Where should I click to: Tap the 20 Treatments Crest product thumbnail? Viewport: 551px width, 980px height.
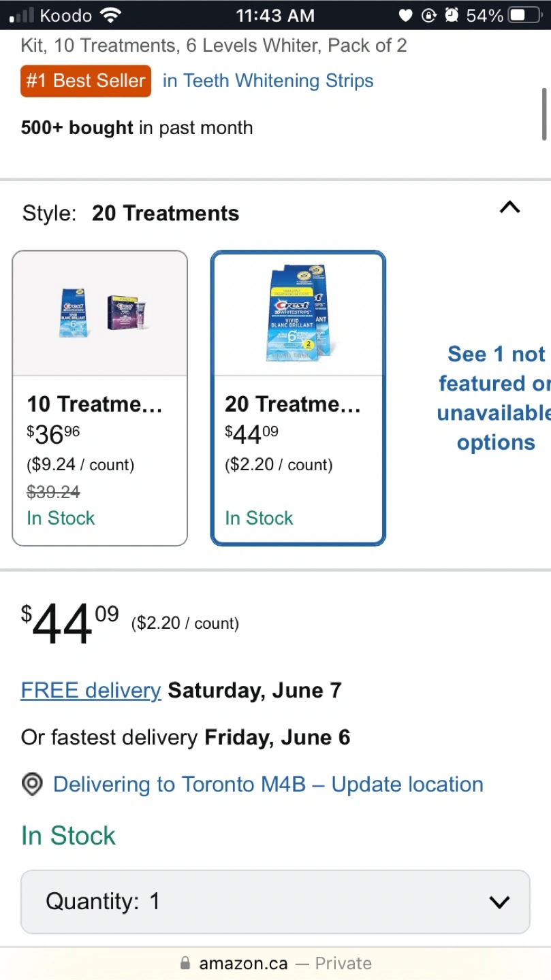coord(298,313)
